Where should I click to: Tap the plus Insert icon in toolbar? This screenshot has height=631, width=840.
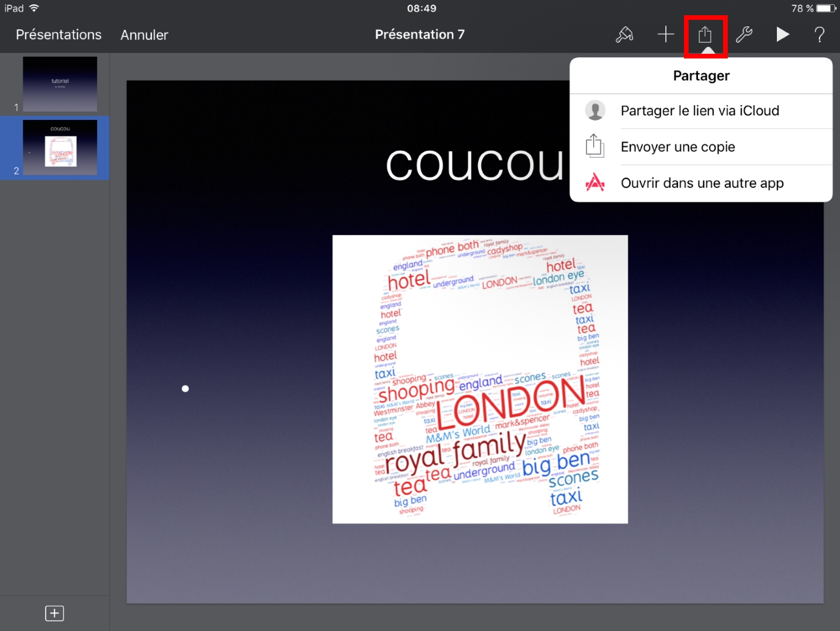665,35
